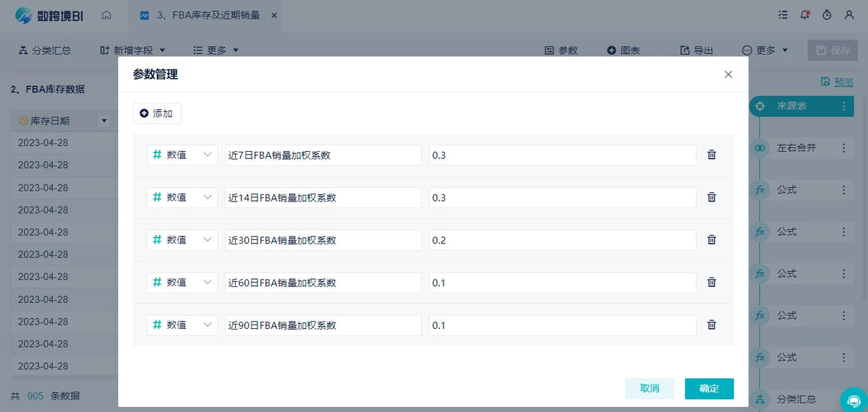
Task: Click the 来源表 target icon
Action: tap(760, 106)
